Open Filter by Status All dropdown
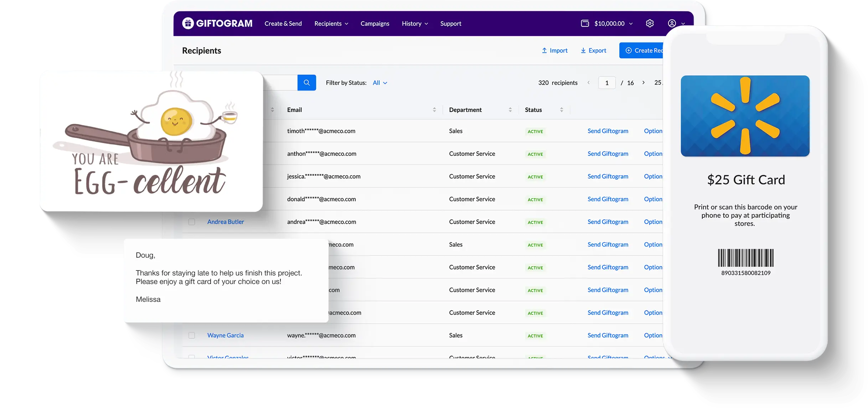 380,83
